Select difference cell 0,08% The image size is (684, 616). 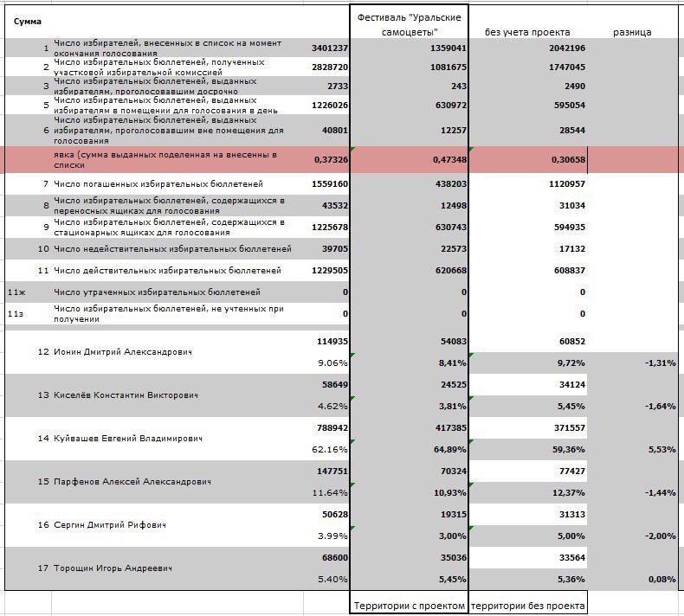(662, 580)
